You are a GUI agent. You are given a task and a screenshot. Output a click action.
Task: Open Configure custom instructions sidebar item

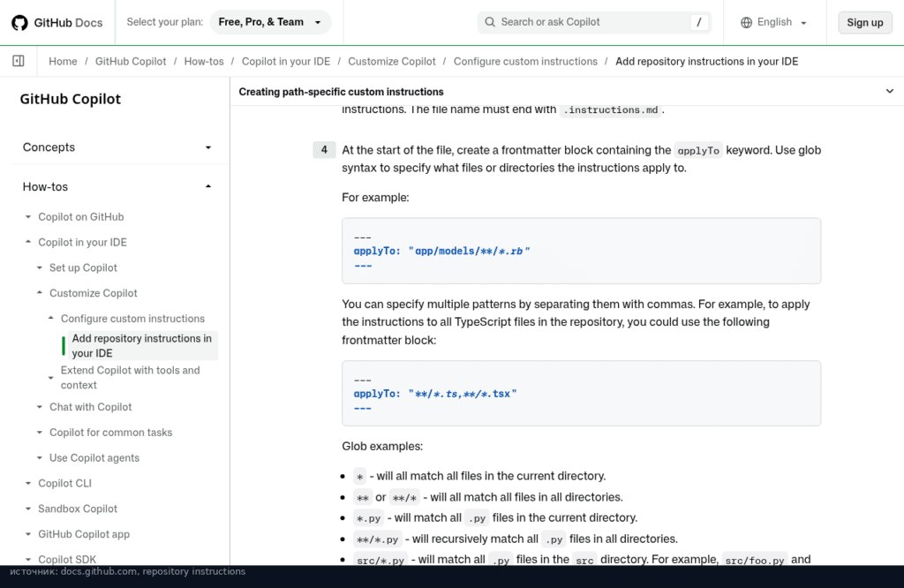tap(132, 318)
